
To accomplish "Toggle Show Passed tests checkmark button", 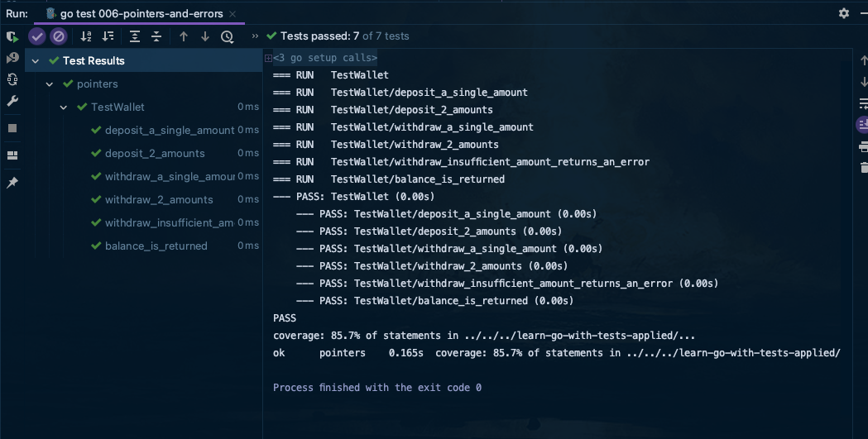I will pos(37,36).
